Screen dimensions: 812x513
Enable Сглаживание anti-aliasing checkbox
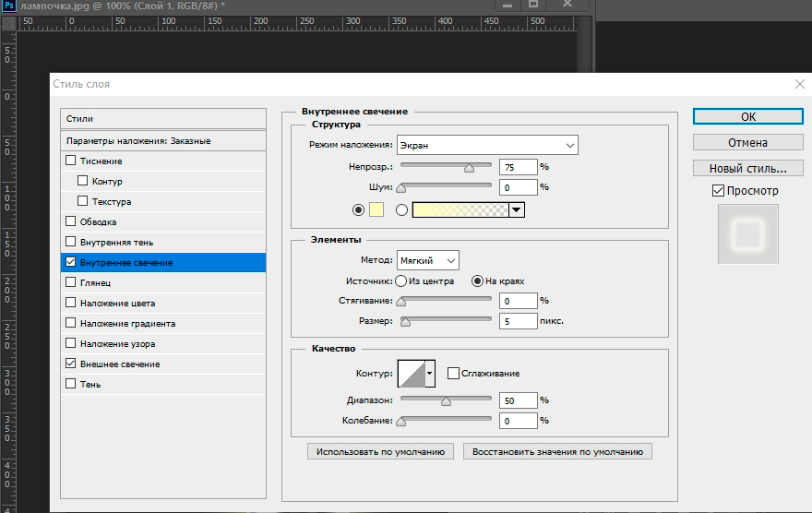[x=453, y=373]
